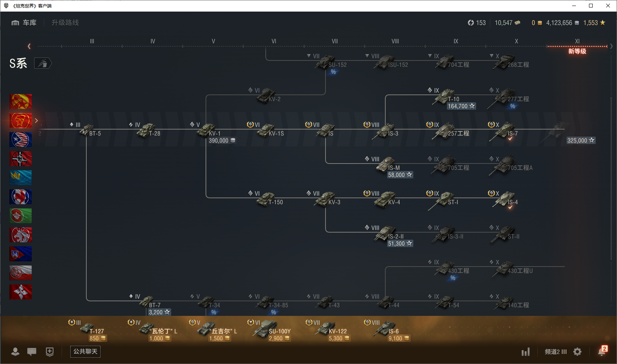Open the settings gear icon

click(577, 352)
